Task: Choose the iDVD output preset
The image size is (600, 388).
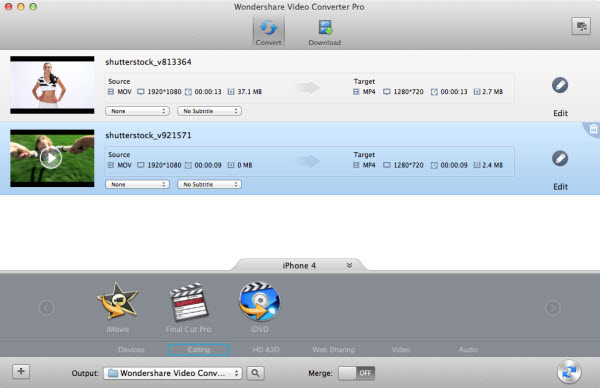Action: point(259,307)
